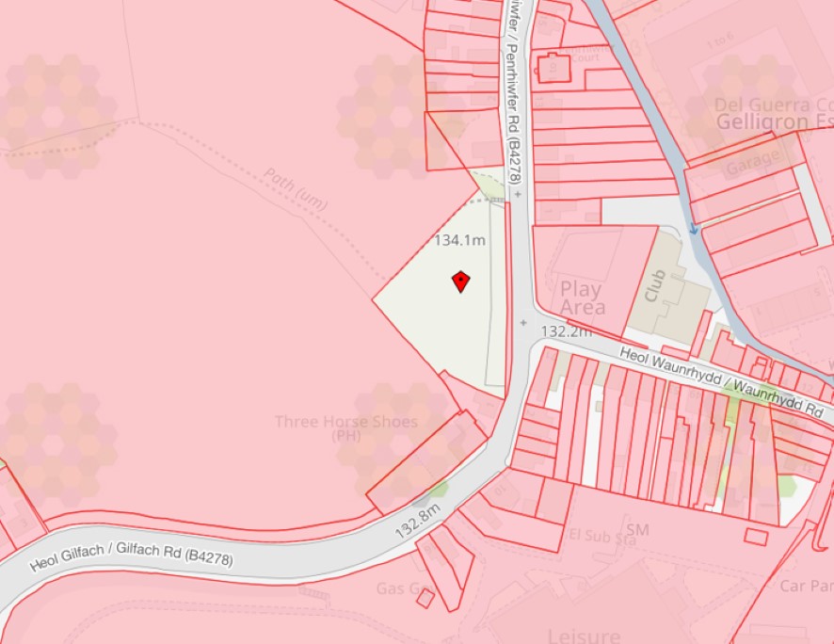Select the Play Area parcel
Image resolution: width=834 pixels, height=644 pixels.
595,281
